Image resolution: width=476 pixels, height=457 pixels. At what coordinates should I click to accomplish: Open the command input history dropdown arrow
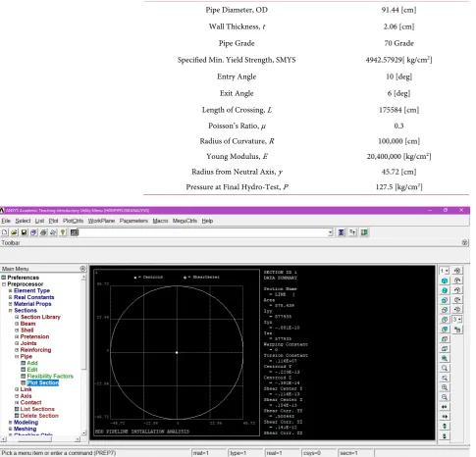(330, 232)
